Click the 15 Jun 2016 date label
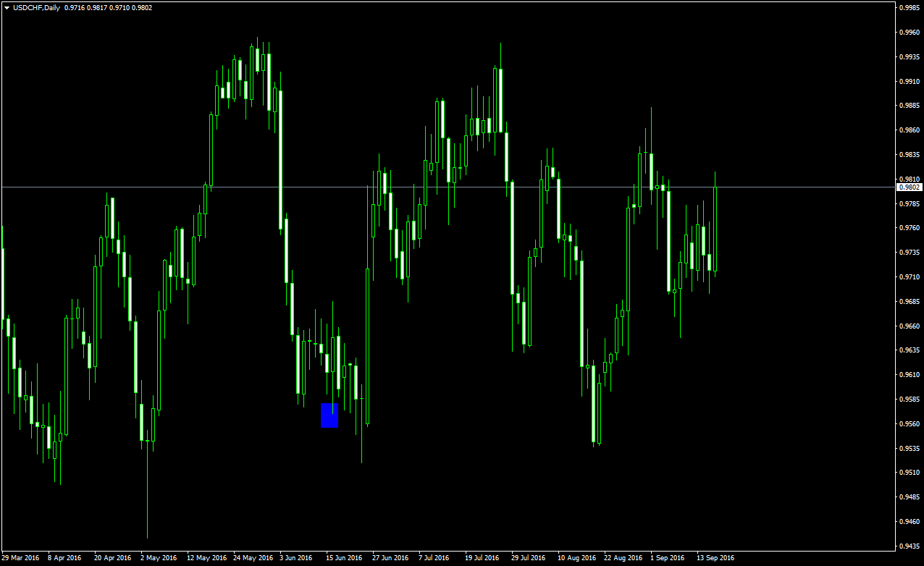Viewport: 924px width, 566px height. 344,558
